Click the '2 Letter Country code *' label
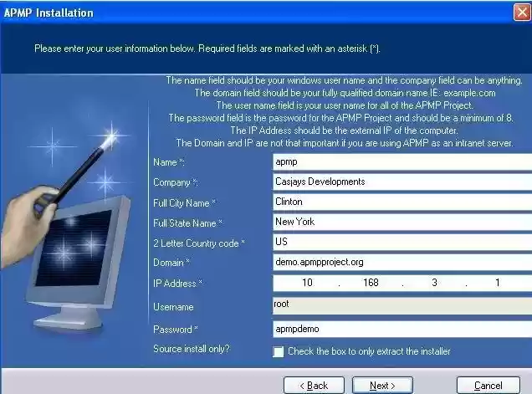The height and width of the screenshot is (394, 532). click(x=199, y=243)
